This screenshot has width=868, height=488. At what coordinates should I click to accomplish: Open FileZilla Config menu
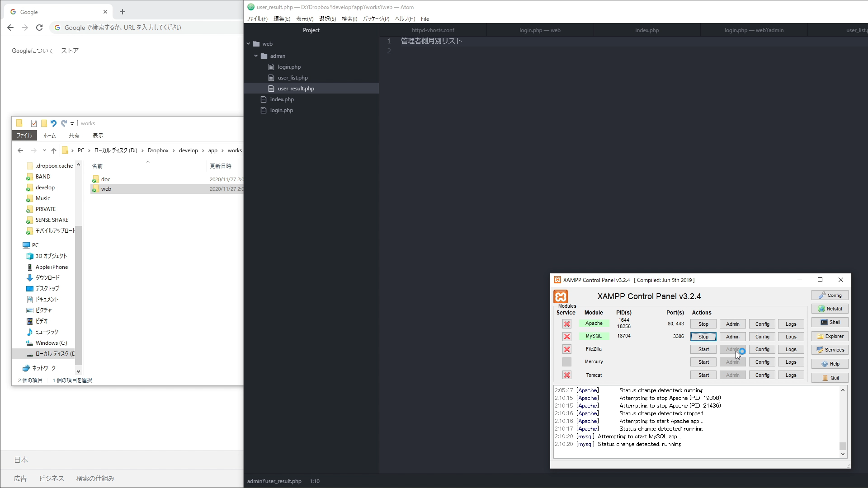tap(762, 349)
